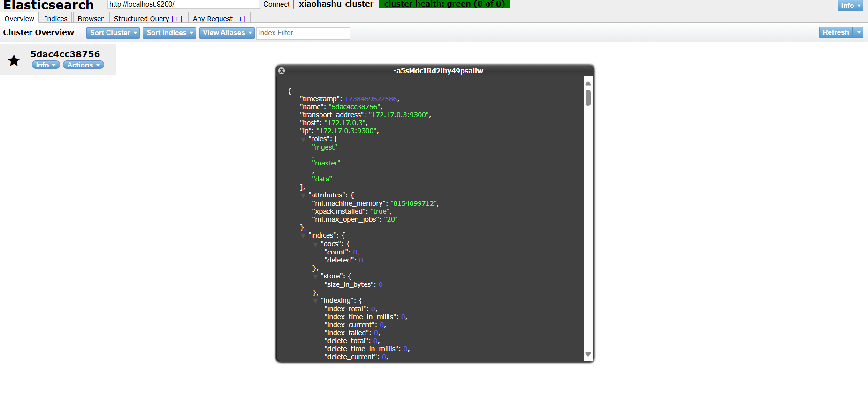Click the docs "deleted" line
The height and width of the screenshot is (419, 868).
tap(343, 260)
